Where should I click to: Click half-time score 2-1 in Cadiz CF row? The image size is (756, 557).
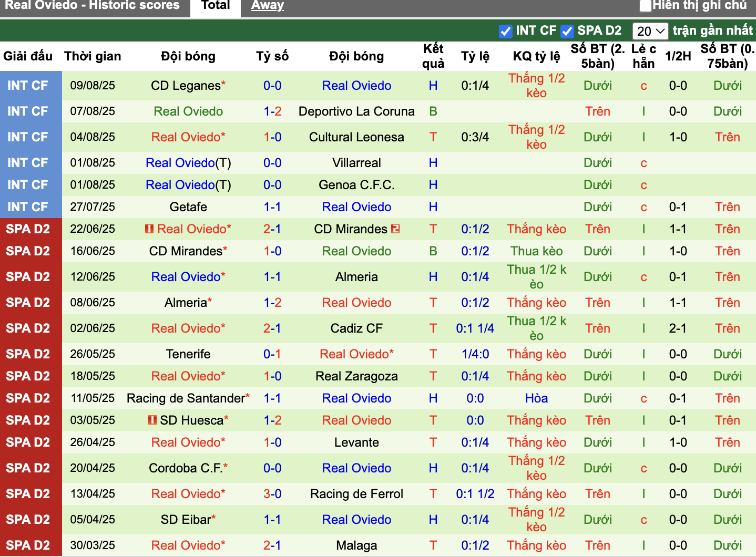click(x=678, y=328)
